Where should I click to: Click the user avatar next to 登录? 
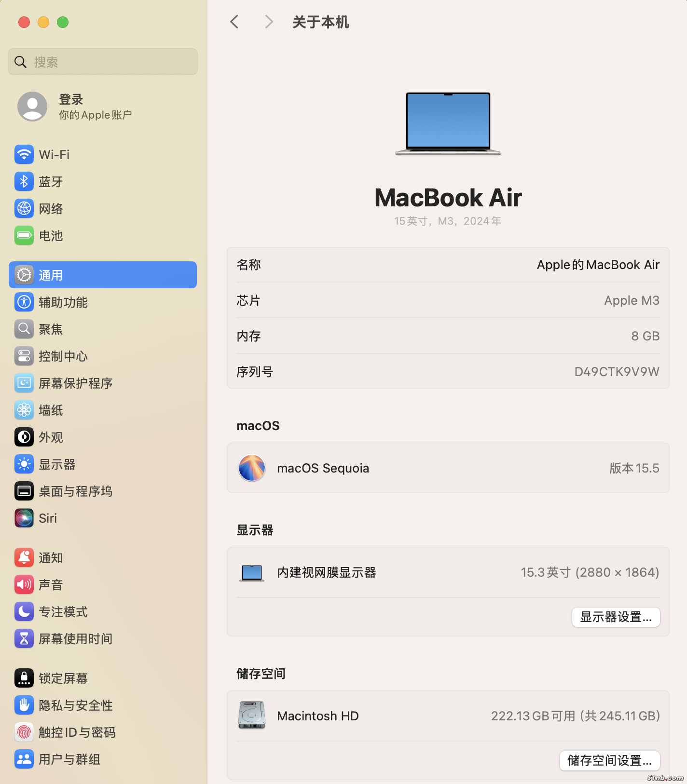[x=32, y=107]
